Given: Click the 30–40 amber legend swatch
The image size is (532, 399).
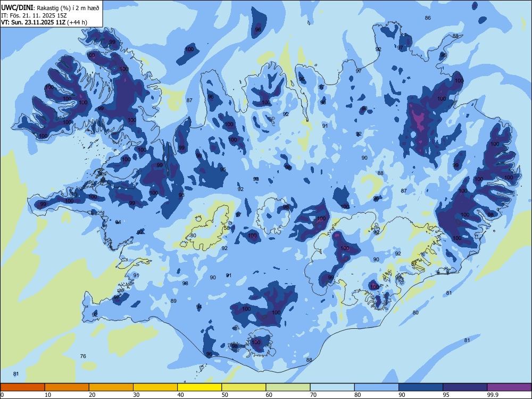Looking at the screenshot, I should pos(155,387).
